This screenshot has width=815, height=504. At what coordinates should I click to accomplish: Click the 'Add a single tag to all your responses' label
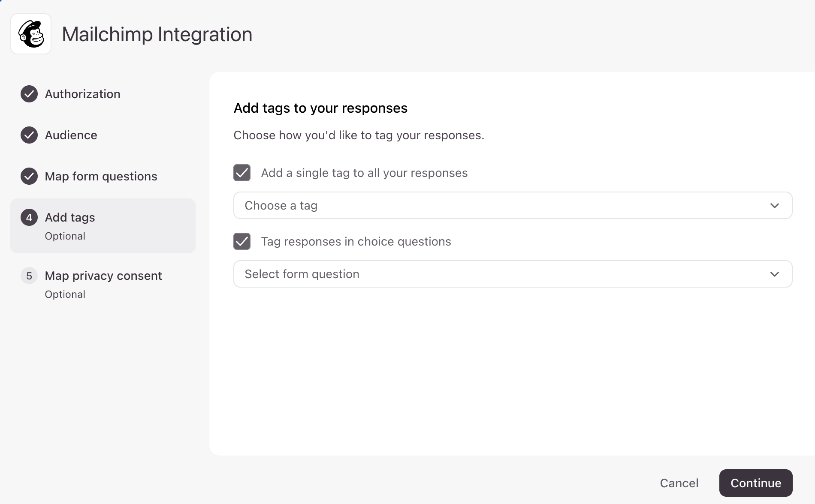click(364, 173)
